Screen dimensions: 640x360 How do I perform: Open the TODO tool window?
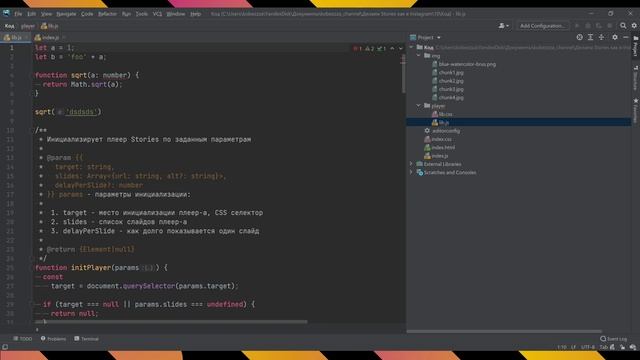point(23,339)
